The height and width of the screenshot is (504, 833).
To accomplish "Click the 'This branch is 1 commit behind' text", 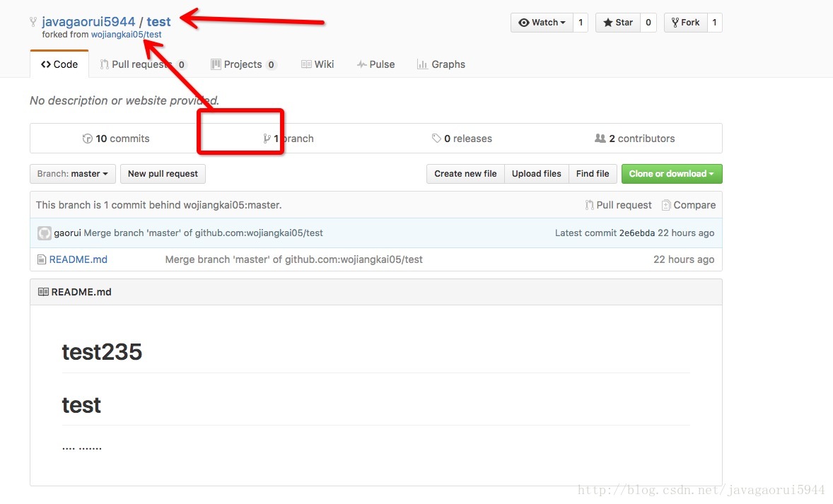I will pos(159,205).
